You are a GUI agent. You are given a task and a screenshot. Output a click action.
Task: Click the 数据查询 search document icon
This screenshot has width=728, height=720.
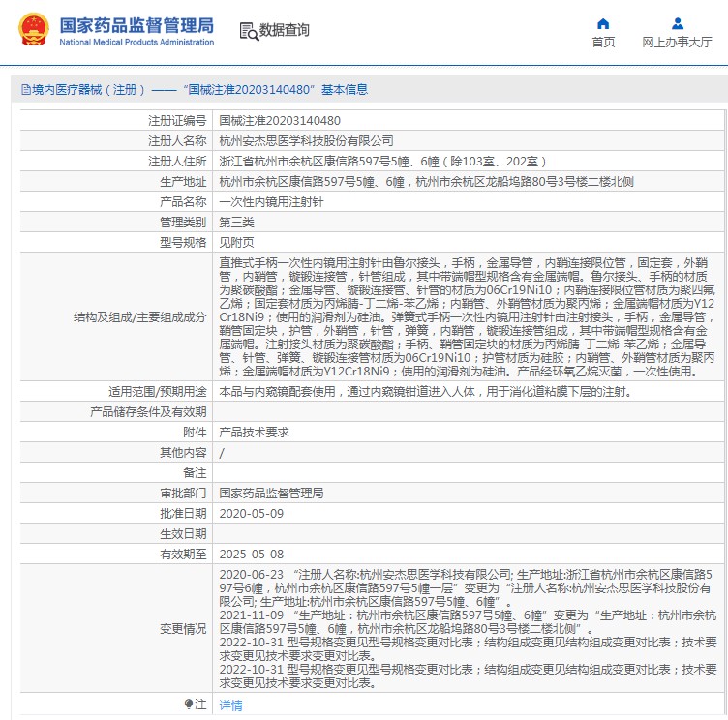[249, 31]
